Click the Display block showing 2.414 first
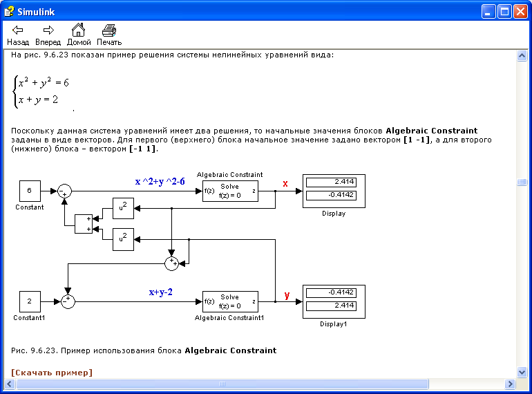 (x=334, y=191)
